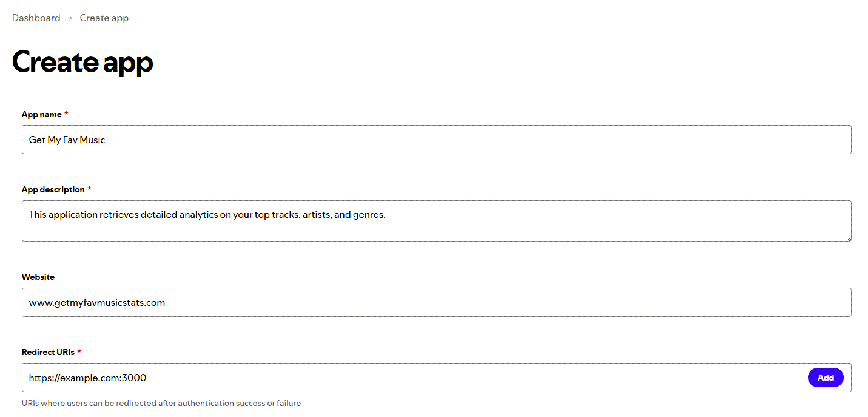Click the Create app page heading
Image resolution: width=868 pixels, height=417 pixels.
click(82, 61)
